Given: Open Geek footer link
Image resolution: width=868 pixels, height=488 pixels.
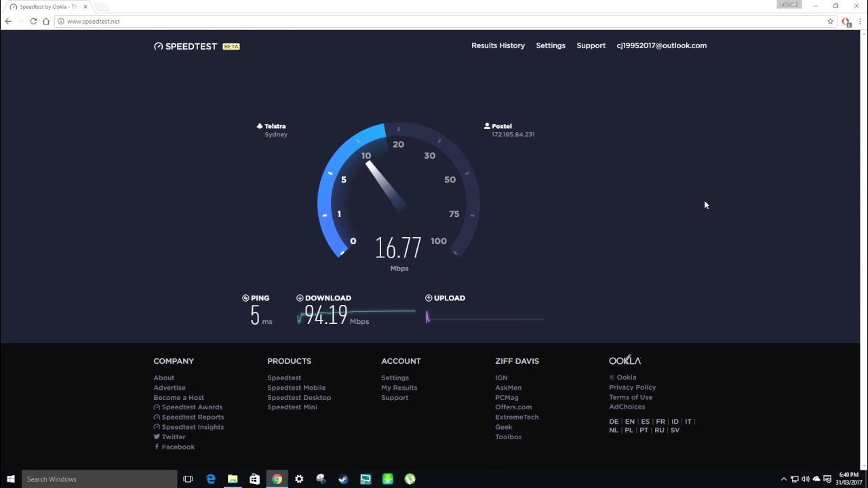Looking at the screenshot, I should [x=504, y=427].
